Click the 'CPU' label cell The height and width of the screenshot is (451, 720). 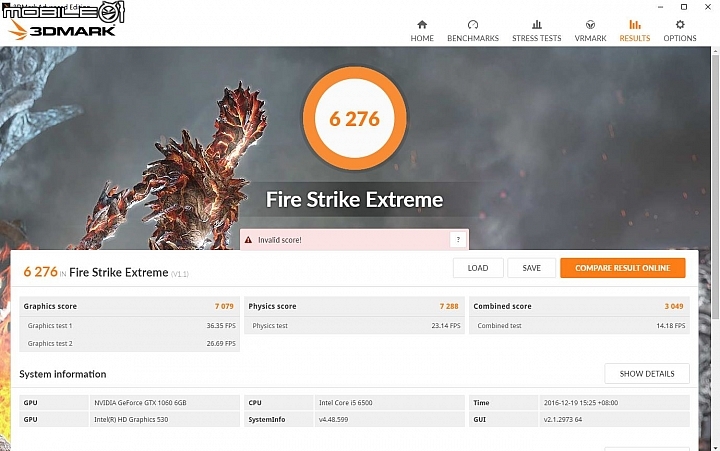(279, 403)
